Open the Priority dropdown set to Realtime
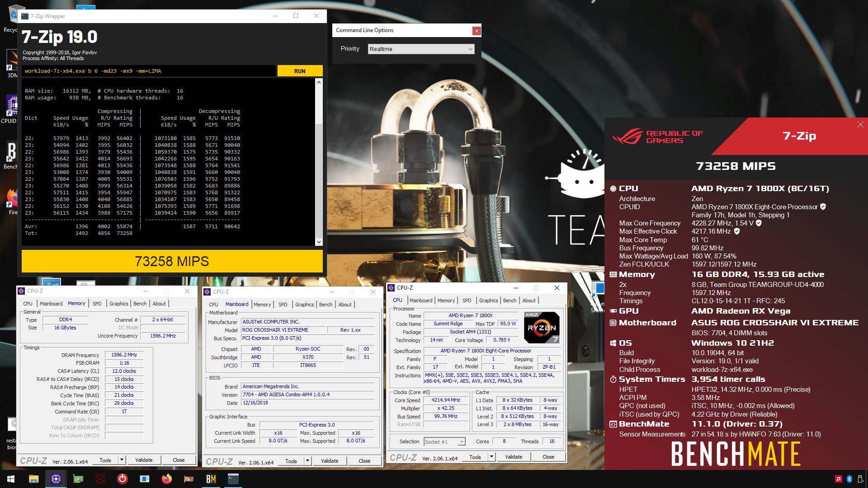 421,49
